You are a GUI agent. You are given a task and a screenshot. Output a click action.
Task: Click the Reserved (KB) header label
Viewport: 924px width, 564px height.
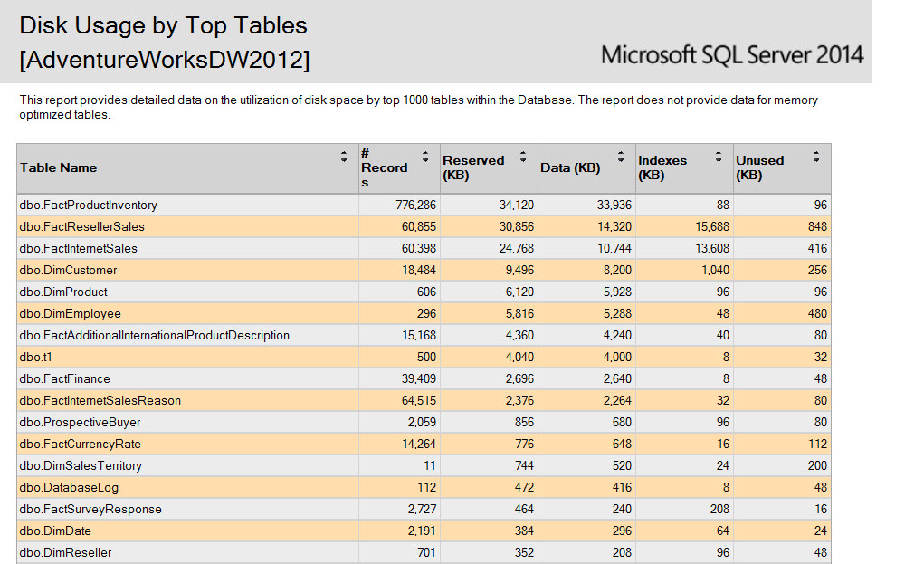(473, 168)
